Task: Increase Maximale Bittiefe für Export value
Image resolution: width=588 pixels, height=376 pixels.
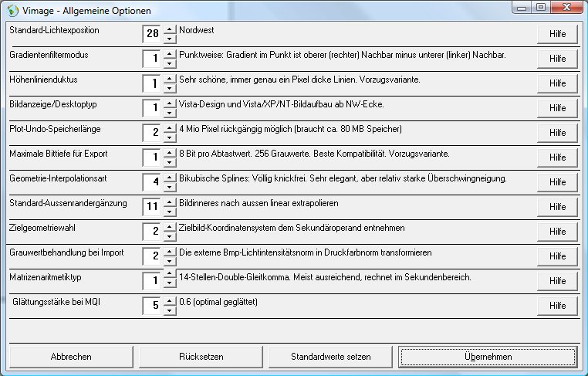Action: tap(170, 152)
